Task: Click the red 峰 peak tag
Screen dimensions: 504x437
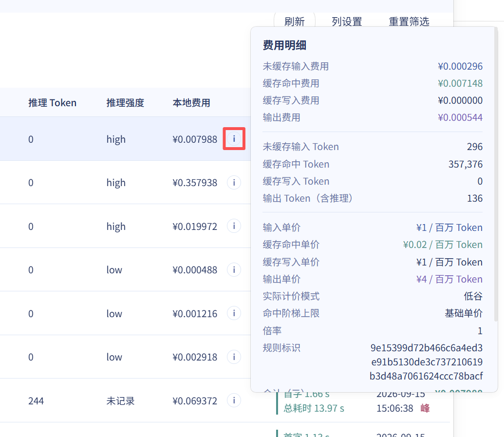Action: [425, 408]
